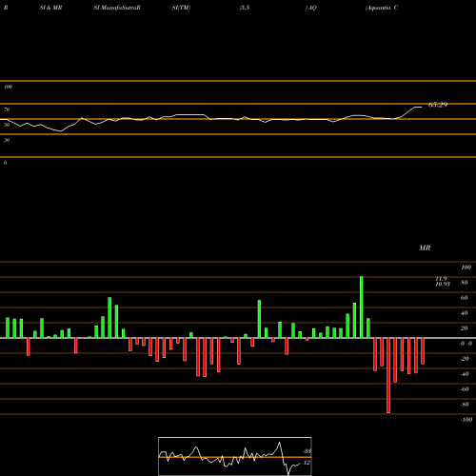Screen dimensions: 476x476
Task: Click the end of the white RSI line
Action: (x=422, y=108)
